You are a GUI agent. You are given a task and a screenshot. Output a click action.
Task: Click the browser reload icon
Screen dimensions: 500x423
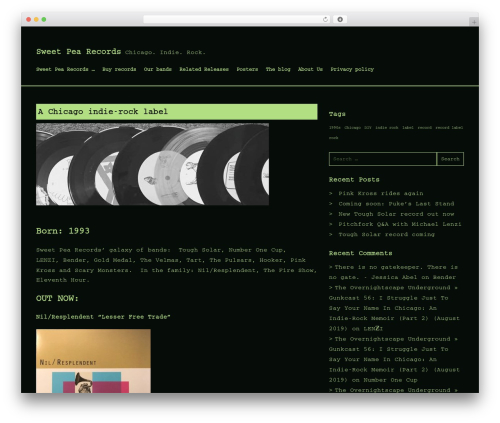(x=325, y=19)
